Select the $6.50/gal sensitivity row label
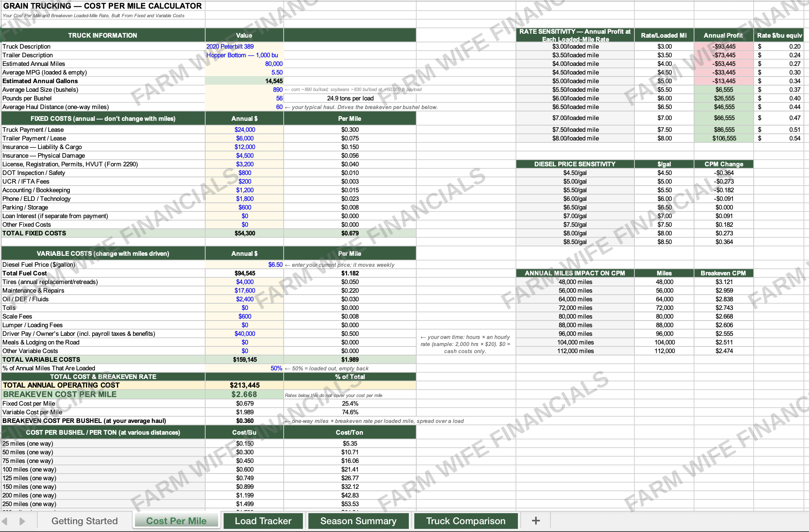The image size is (809, 532). coord(575,207)
